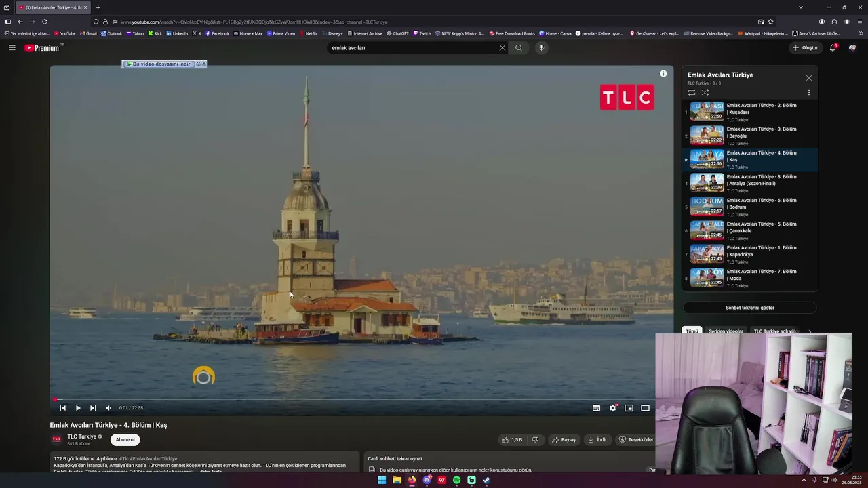Viewport: 868px width, 488px height.
Task: Open Steam from the taskbar
Action: (486, 481)
